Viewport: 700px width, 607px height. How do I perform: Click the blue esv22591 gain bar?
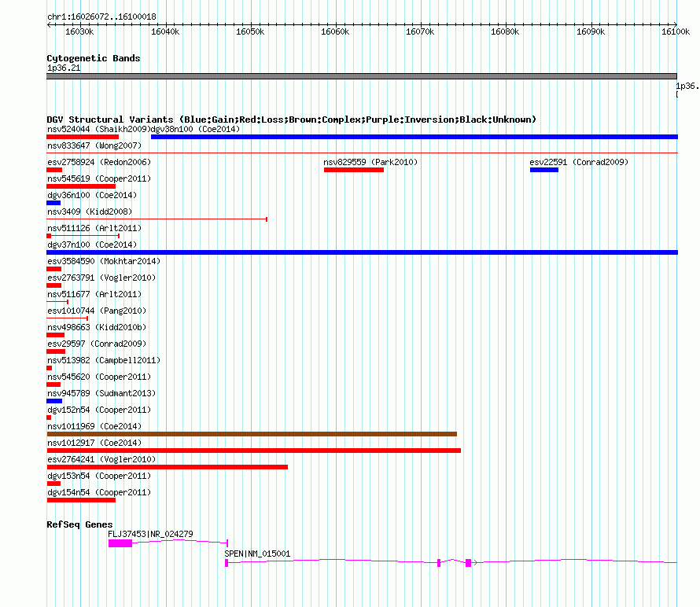pos(544,170)
